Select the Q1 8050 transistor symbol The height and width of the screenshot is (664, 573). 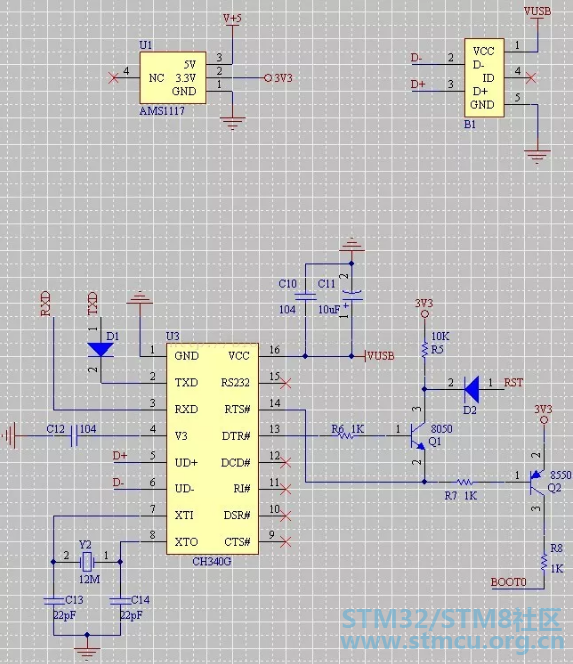[417, 436]
